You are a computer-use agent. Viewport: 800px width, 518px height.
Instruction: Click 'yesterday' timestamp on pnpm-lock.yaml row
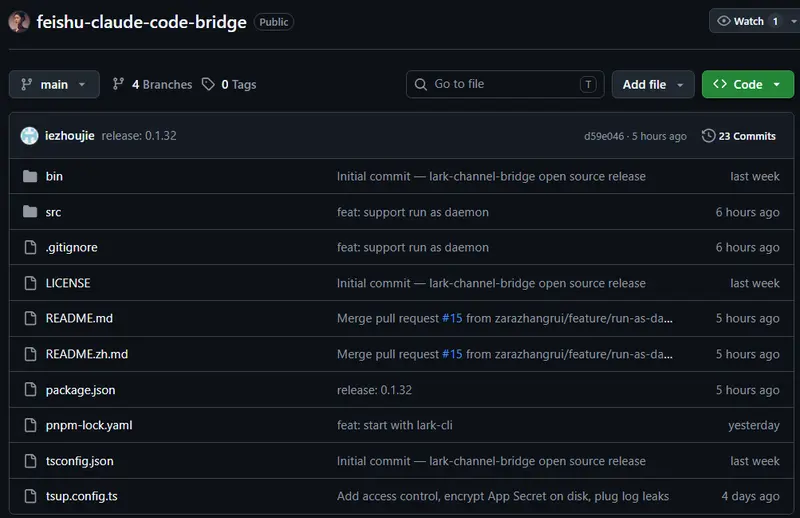(x=754, y=425)
